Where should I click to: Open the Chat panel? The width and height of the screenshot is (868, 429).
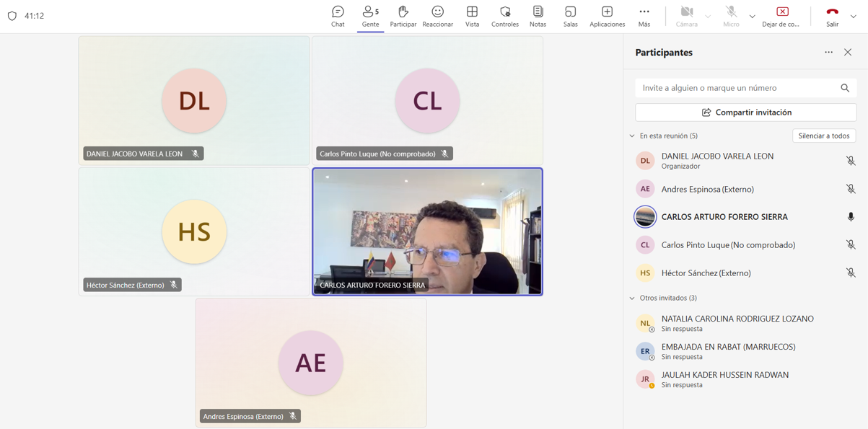click(x=338, y=16)
